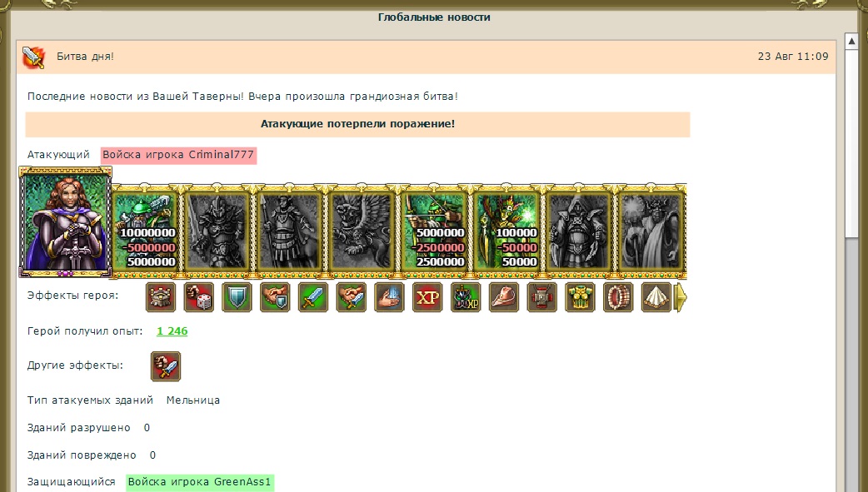
Task: Select the pink hat effect icon
Action: point(504,297)
